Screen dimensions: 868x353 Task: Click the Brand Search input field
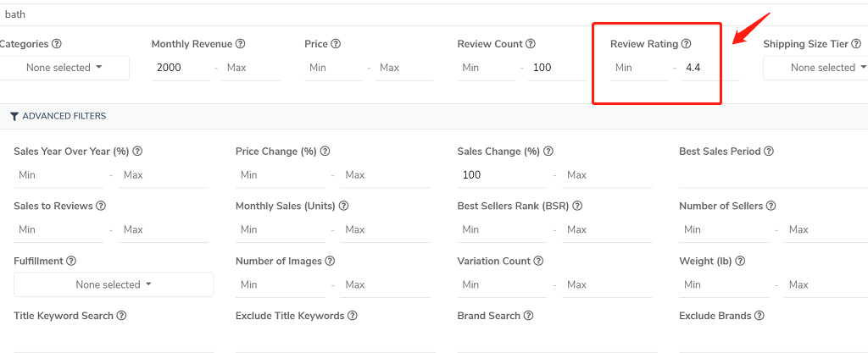(x=558, y=339)
